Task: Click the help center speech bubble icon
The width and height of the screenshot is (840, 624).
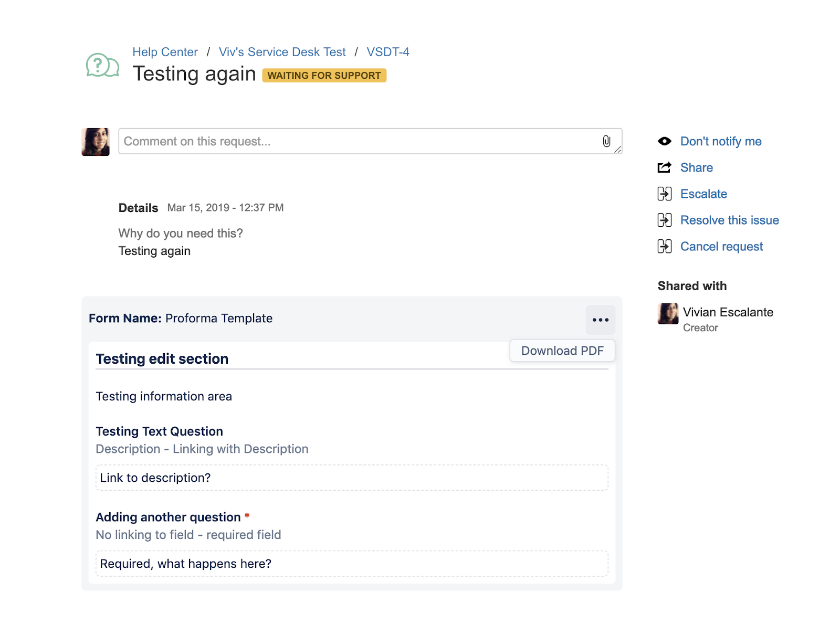Action: click(102, 66)
